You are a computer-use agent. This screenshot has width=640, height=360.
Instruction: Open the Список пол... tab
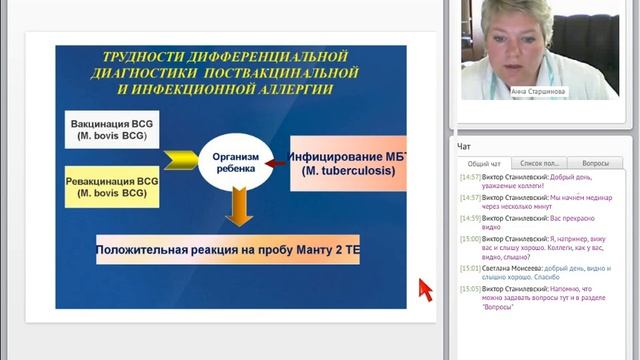point(539,163)
